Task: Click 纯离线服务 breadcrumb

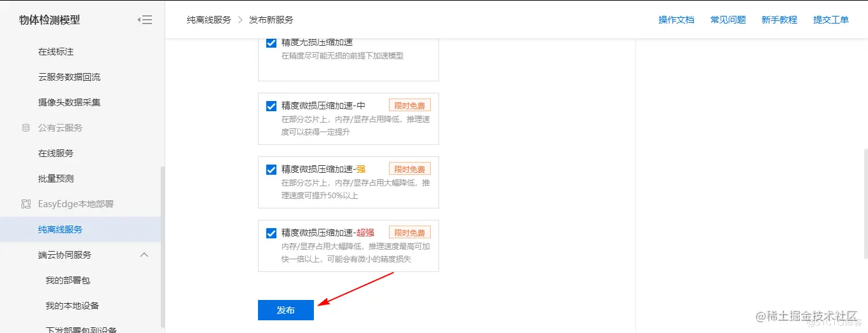Action: pyautogui.click(x=209, y=20)
